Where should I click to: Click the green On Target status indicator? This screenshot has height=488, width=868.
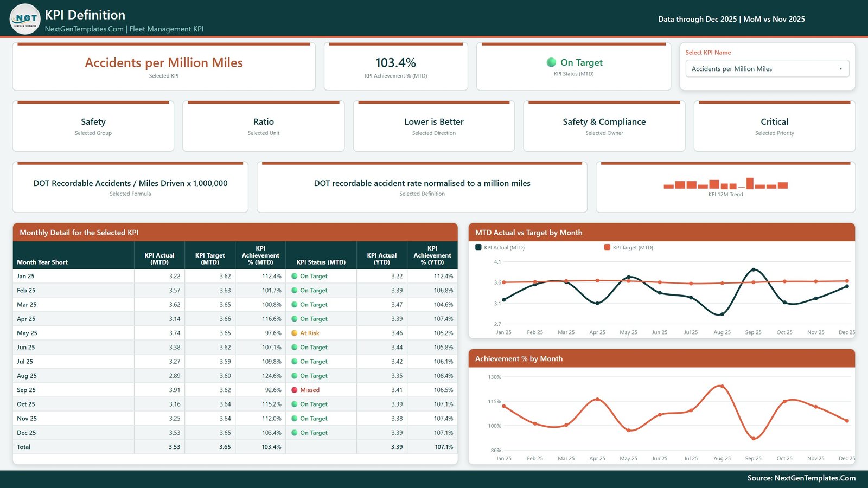click(551, 62)
